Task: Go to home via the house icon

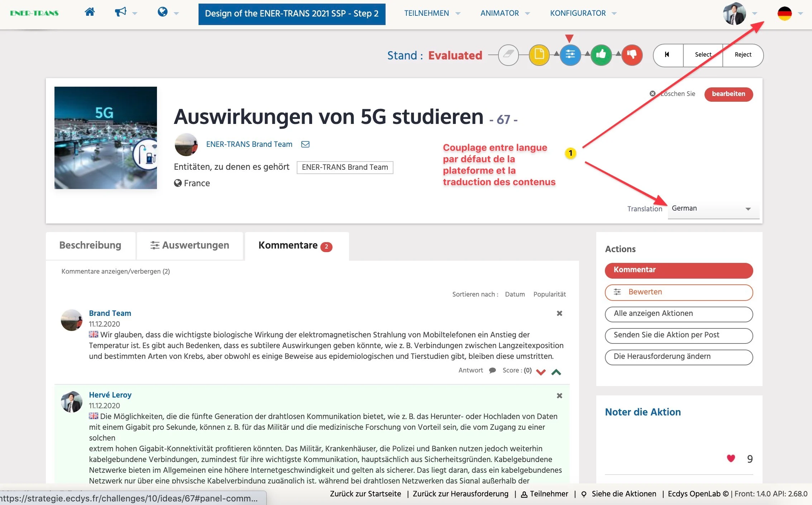Action: click(90, 12)
